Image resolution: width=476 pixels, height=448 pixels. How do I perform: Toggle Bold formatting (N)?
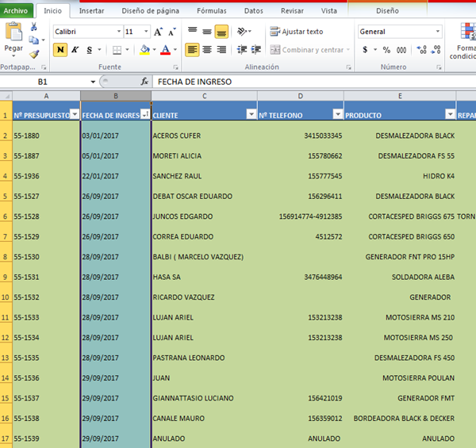[60, 50]
